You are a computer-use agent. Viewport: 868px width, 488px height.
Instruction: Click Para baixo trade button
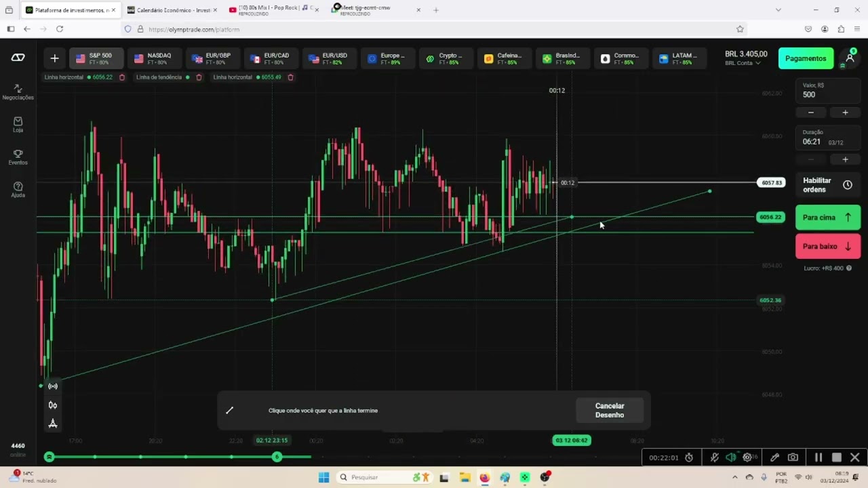coord(828,247)
